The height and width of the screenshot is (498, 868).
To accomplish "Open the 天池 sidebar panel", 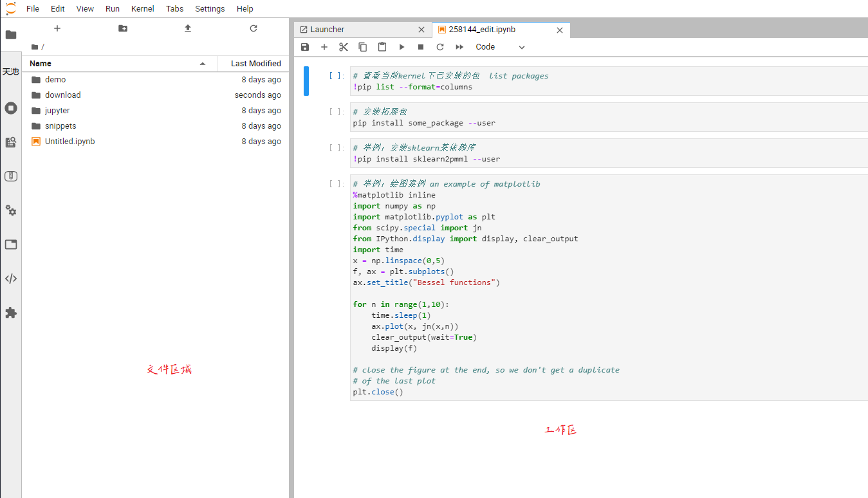I will coord(11,71).
